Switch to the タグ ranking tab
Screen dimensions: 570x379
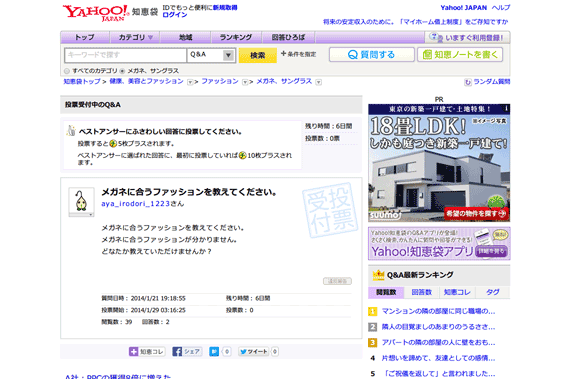coord(493,292)
